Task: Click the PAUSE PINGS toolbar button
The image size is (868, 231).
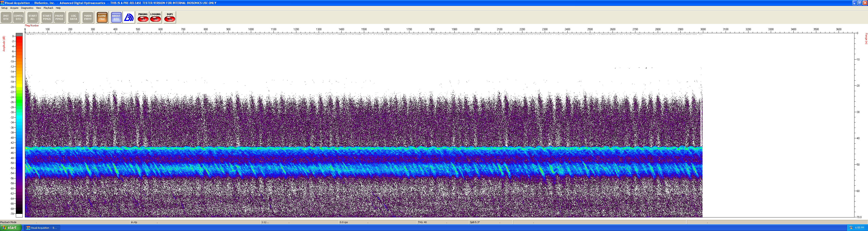Action: click(x=59, y=18)
